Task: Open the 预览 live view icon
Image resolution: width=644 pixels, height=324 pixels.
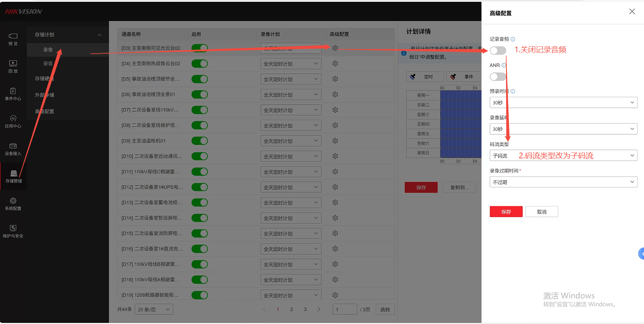Action: coord(13,36)
